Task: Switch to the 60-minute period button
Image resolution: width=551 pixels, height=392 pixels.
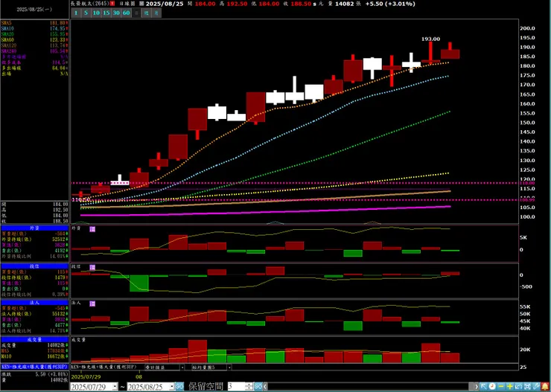Action: point(126,13)
